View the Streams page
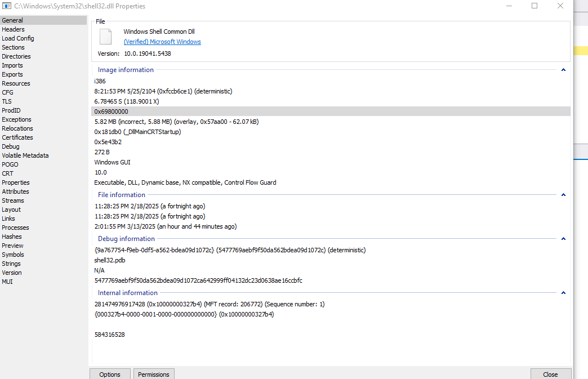 point(43,200)
